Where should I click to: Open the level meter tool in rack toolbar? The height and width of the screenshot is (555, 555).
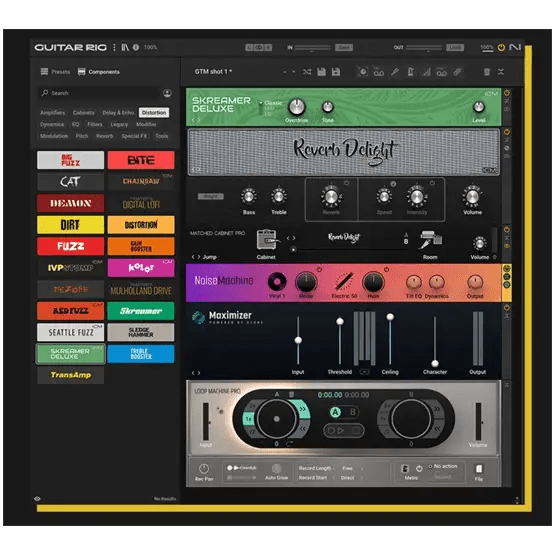[426, 72]
